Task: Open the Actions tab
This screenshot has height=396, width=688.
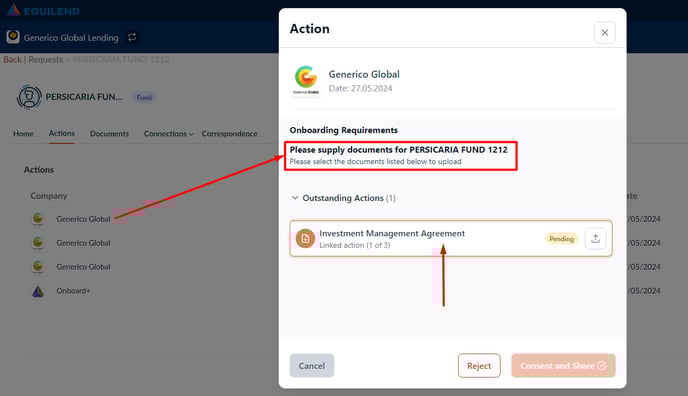Action: [61, 133]
